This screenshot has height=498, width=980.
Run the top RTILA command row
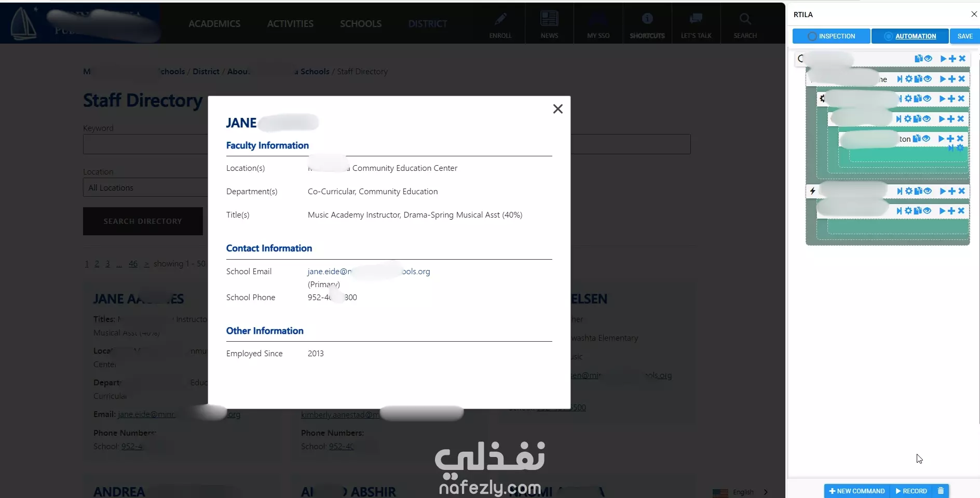coord(943,59)
